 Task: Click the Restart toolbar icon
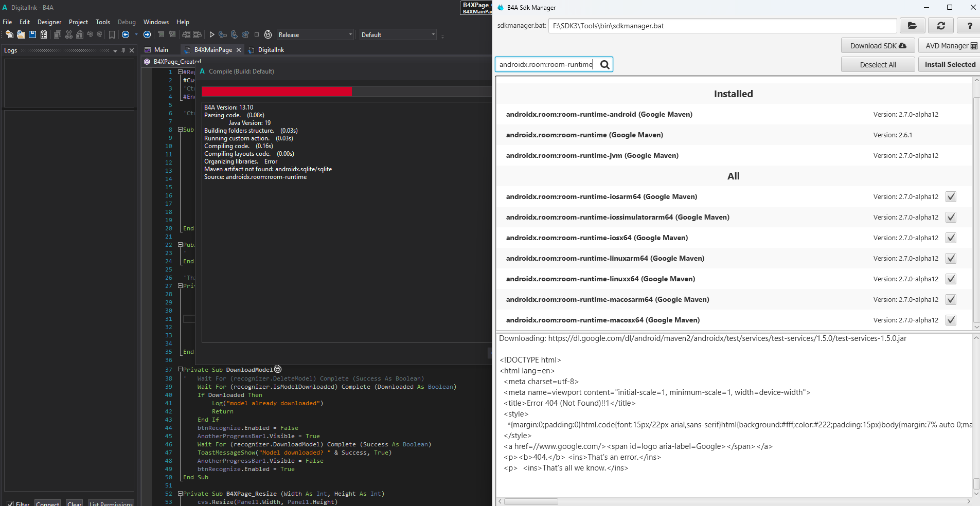pos(268,34)
